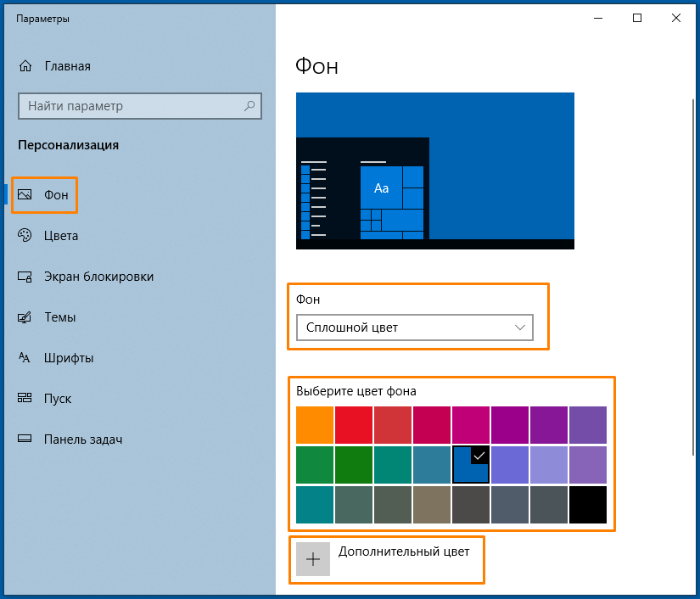Click the checked blue selected swatch
The height and width of the screenshot is (599, 700).
(x=471, y=465)
